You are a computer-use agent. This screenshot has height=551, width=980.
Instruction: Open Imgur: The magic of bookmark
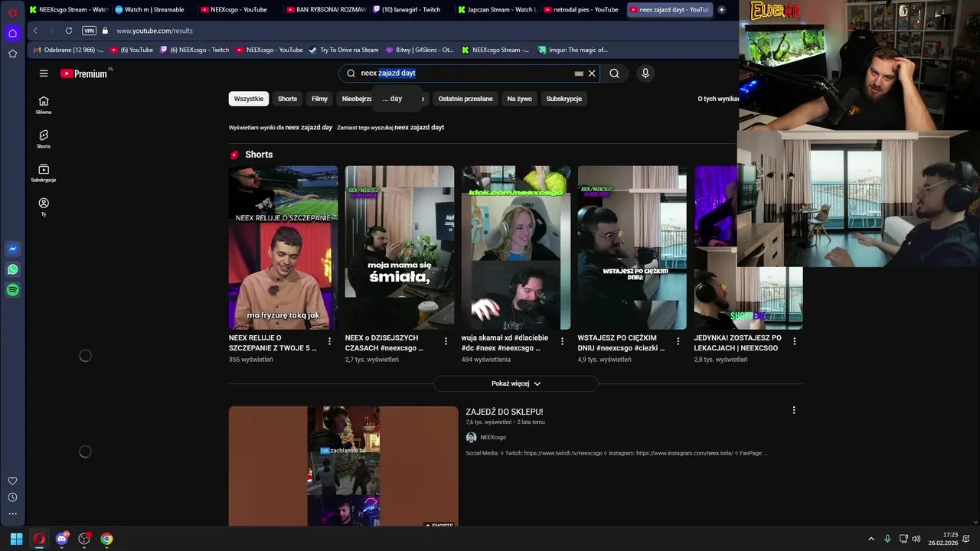[x=573, y=50]
